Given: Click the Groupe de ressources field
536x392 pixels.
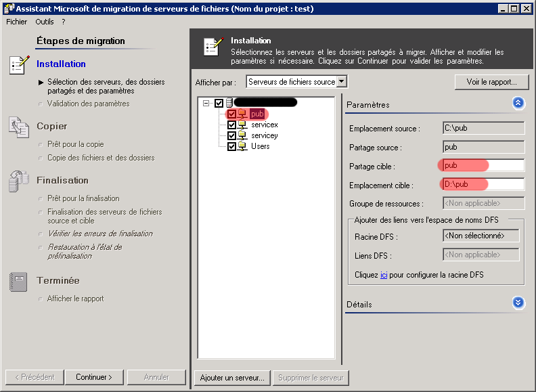Looking at the screenshot, I should [483, 203].
